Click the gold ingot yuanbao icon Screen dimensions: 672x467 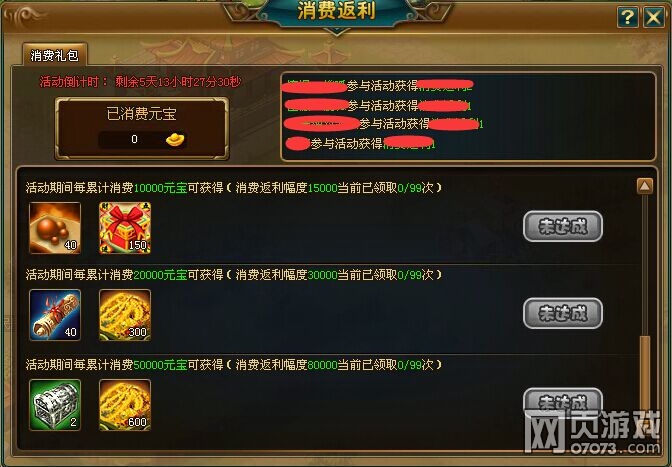[175, 139]
